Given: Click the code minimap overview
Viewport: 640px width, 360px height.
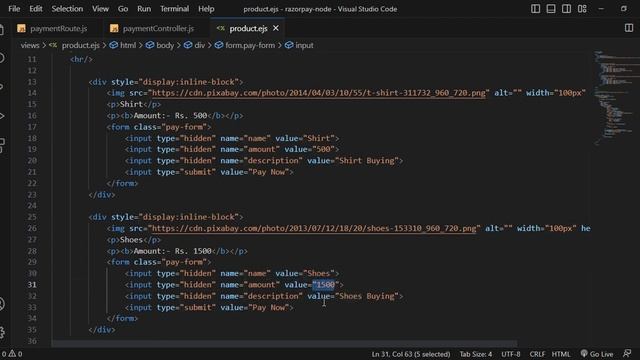Looking at the screenshot, I should click(616, 98).
